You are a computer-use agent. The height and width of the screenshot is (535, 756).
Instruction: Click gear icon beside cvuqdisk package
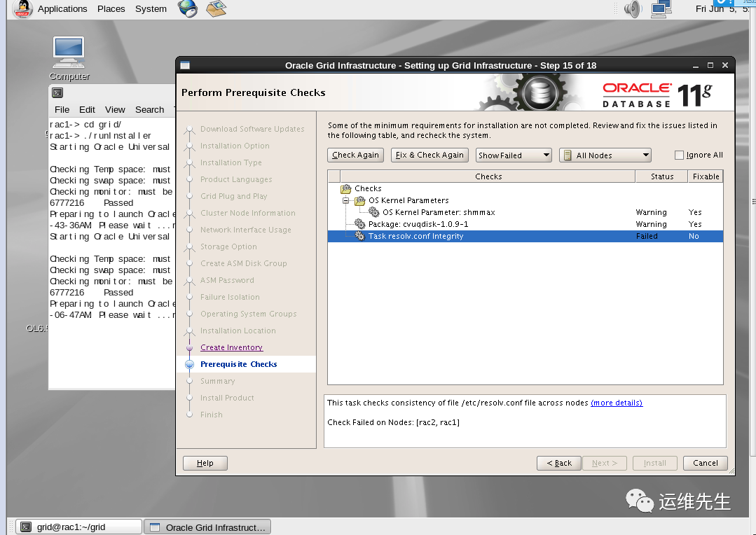click(359, 224)
